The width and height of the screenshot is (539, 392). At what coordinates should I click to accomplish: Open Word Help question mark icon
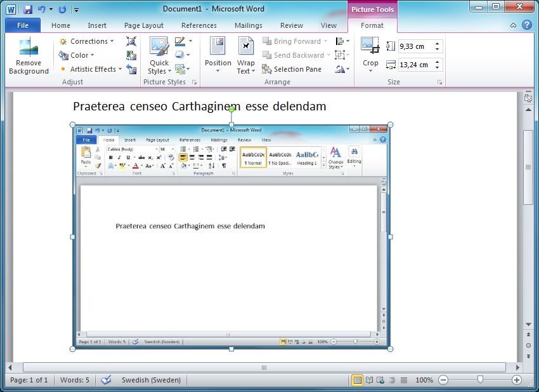tap(526, 25)
